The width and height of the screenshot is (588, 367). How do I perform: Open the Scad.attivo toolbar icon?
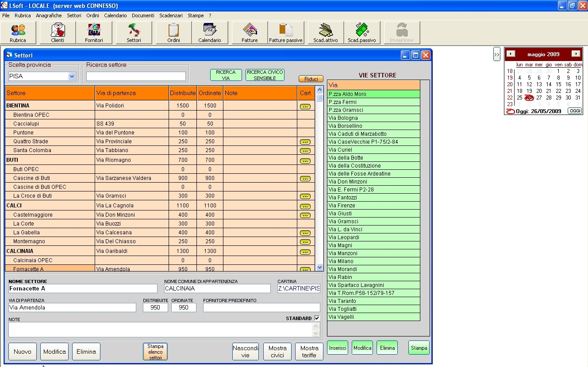click(x=326, y=33)
